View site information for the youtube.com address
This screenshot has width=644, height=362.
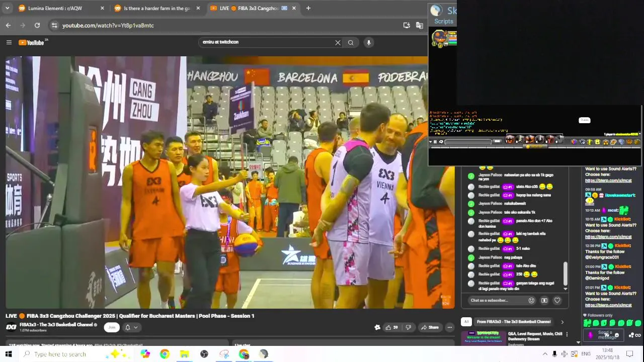tap(54, 25)
